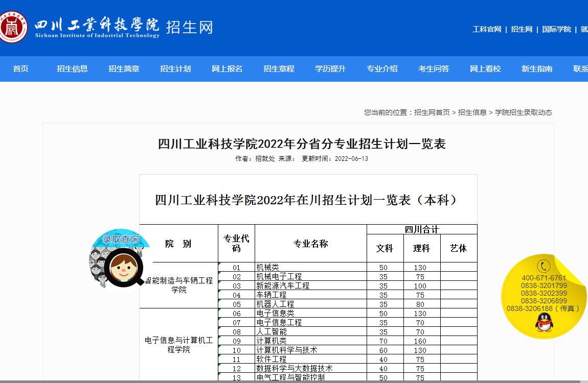Go to 招生信息 in breadcrumb
The width and height of the screenshot is (588, 383).
click(x=472, y=112)
